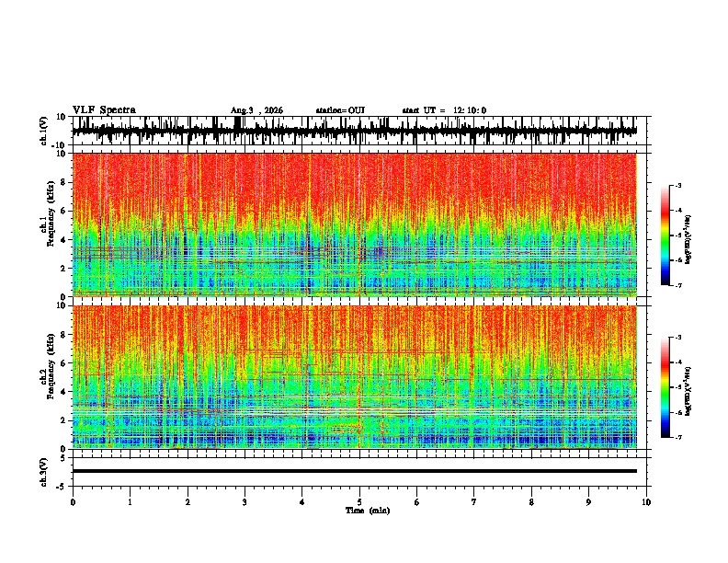Click the ch.2 spectrogram color bar
Screen dimensions: 728x563
tap(665, 387)
